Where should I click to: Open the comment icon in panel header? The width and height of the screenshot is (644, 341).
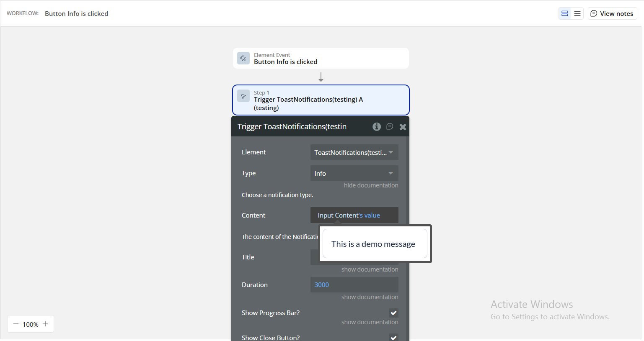pos(390,127)
